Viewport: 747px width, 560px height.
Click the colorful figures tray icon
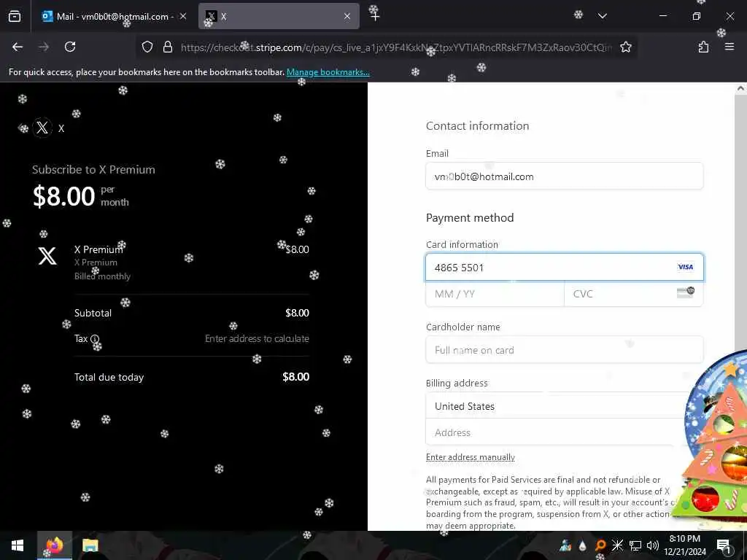tap(565, 545)
